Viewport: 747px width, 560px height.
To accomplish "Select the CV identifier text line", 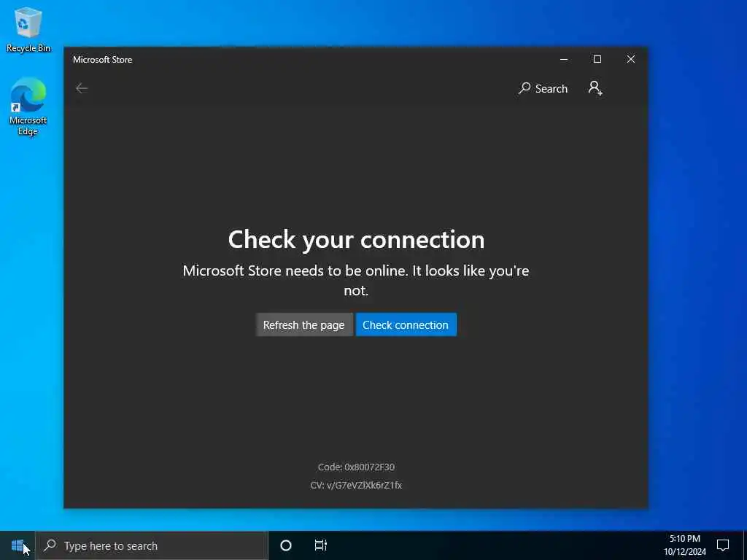I will 356,485.
